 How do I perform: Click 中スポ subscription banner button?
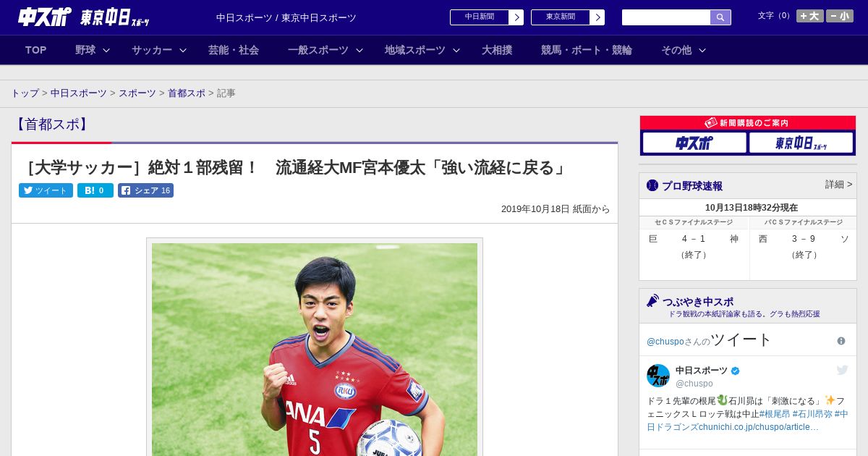click(694, 143)
